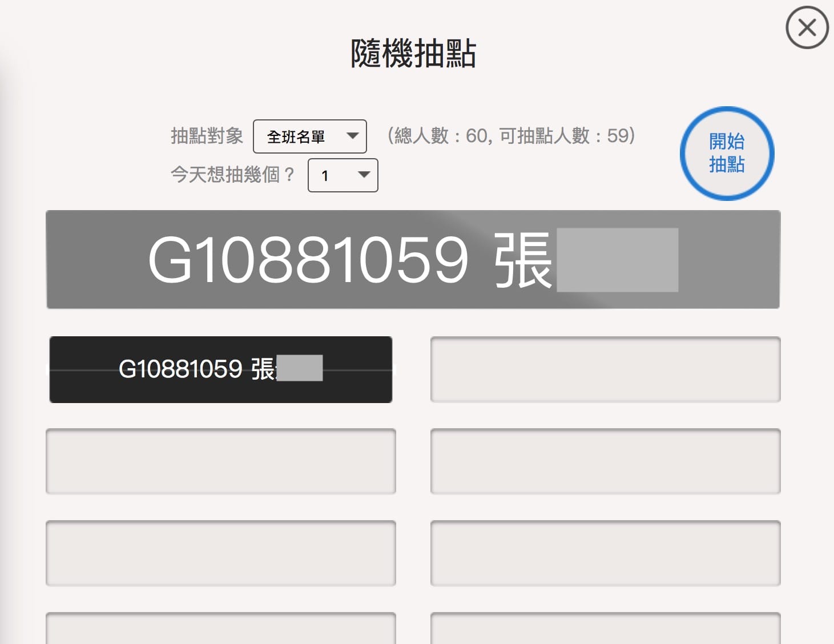The width and height of the screenshot is (834, 644).
Task: Click the 今天想抽幾個 label
Action: 232,175
